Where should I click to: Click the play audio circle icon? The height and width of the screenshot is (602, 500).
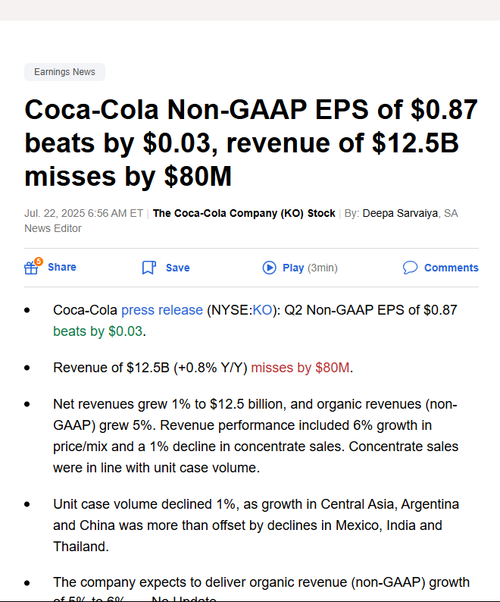(x=269, y=268)
